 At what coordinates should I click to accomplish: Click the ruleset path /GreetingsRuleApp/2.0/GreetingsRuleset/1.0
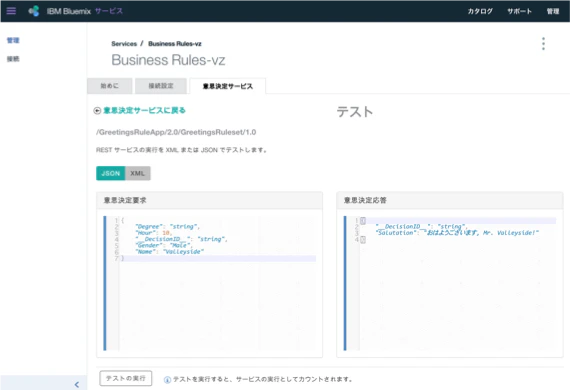click(x=176, y=132)
